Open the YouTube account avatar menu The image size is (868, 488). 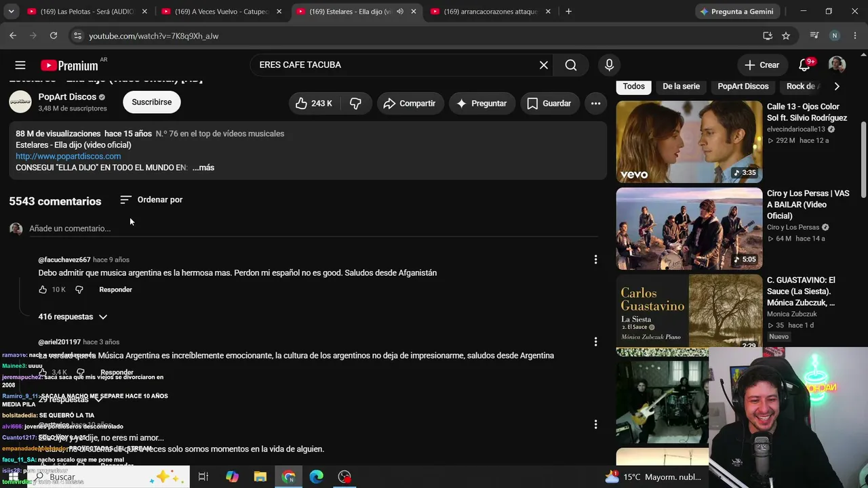(x=837, y=65)
